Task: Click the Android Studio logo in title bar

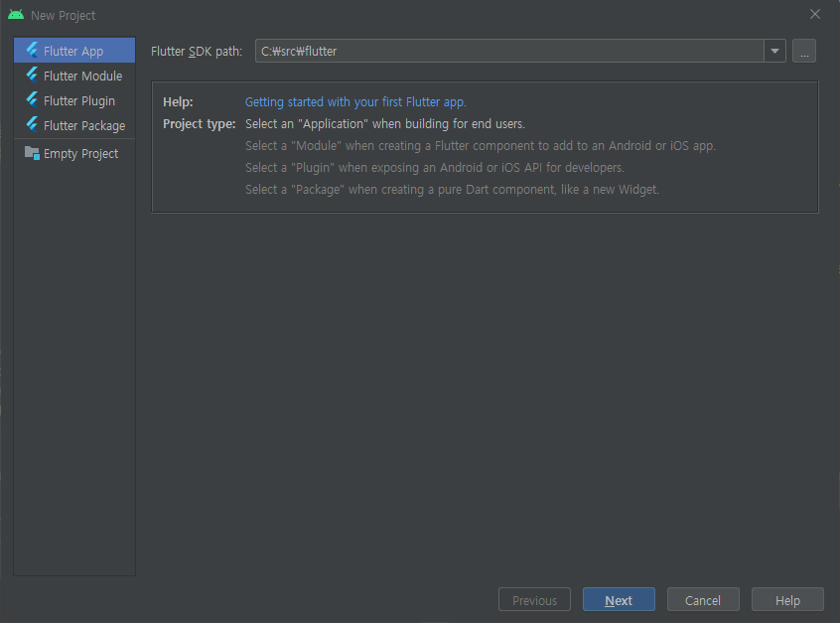Action: [x=16, y=15]
